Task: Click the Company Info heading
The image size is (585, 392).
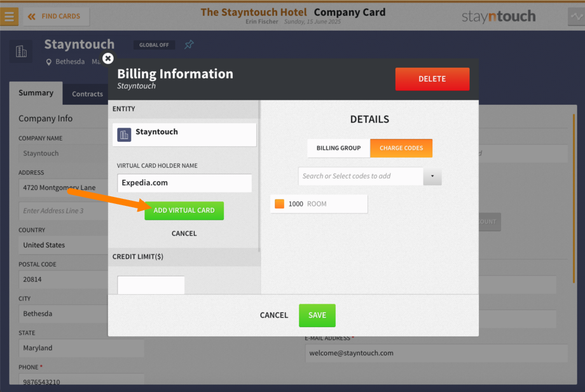Action: click(46, 119)
